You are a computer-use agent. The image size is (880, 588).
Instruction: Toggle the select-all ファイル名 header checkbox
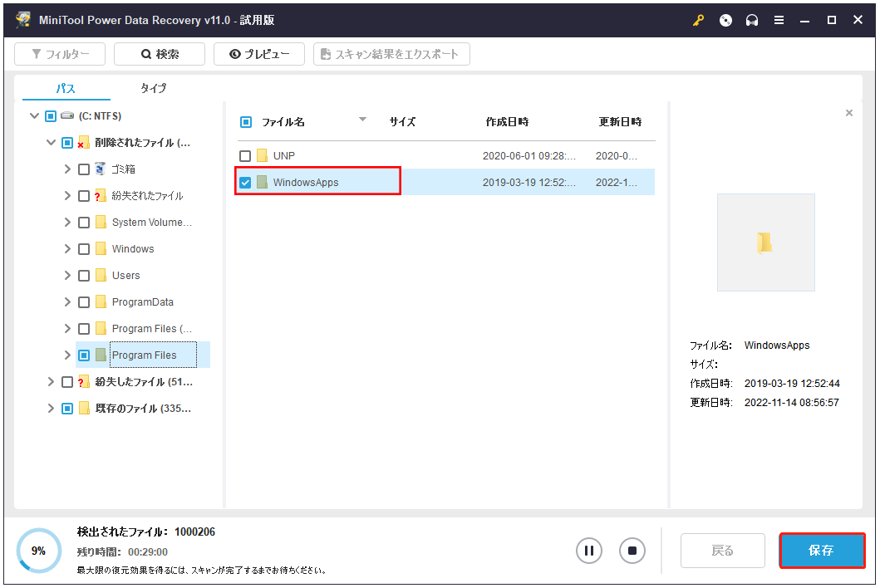tap(246, 122)
